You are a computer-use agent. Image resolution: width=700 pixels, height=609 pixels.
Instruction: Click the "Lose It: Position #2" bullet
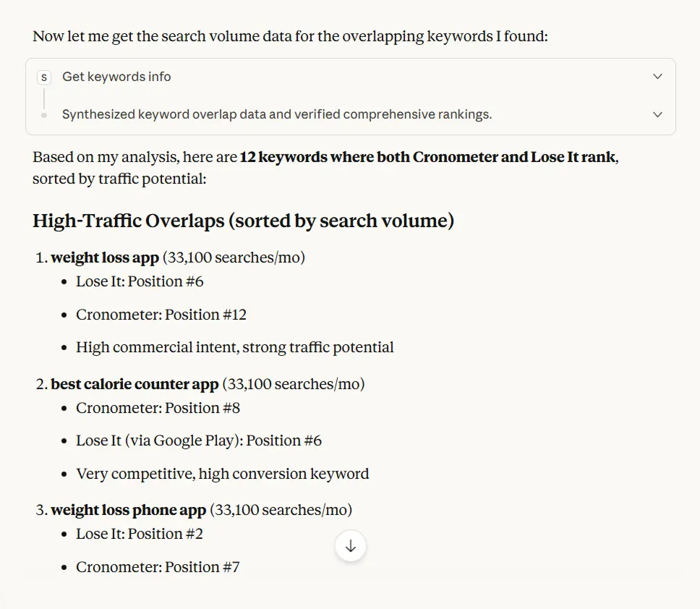[x=139, y=534]
